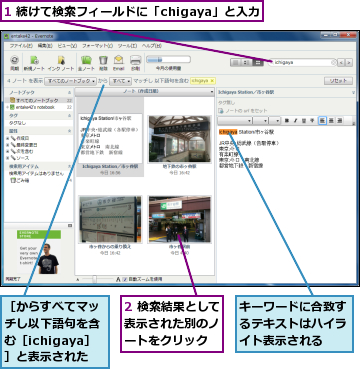Screen dimensions: 360x369
Task: Open the 編集 menu
Action: [x=45, y=45]
